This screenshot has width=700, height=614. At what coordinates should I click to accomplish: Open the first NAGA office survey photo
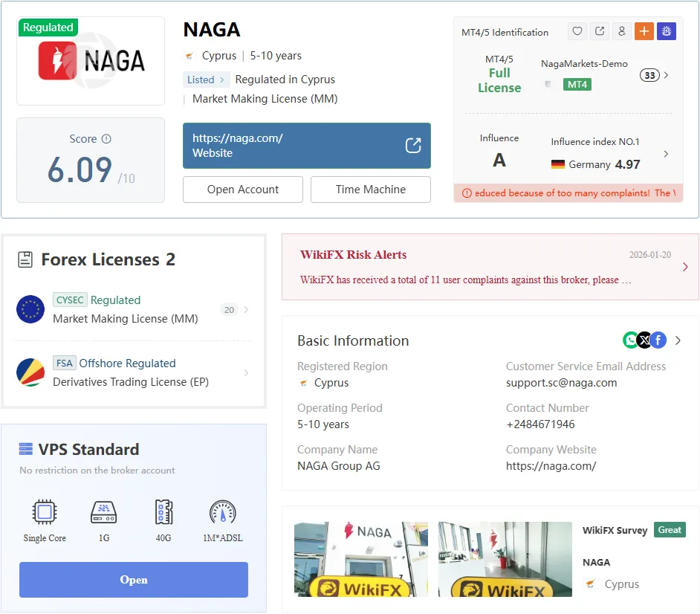[361, 559]
